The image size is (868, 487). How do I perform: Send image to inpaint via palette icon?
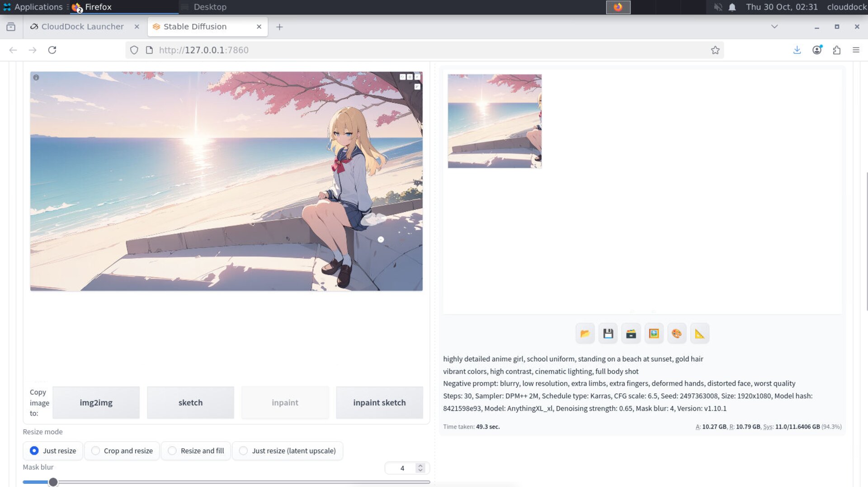point(677,334)
